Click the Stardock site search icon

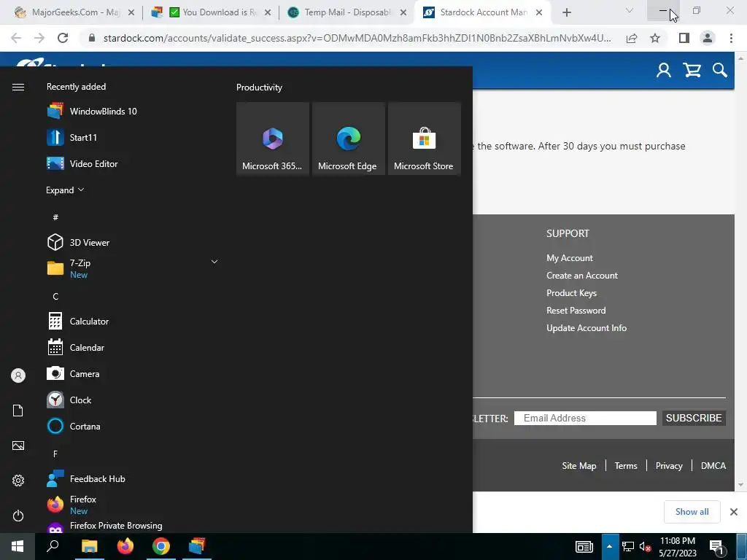click(719, 71)
